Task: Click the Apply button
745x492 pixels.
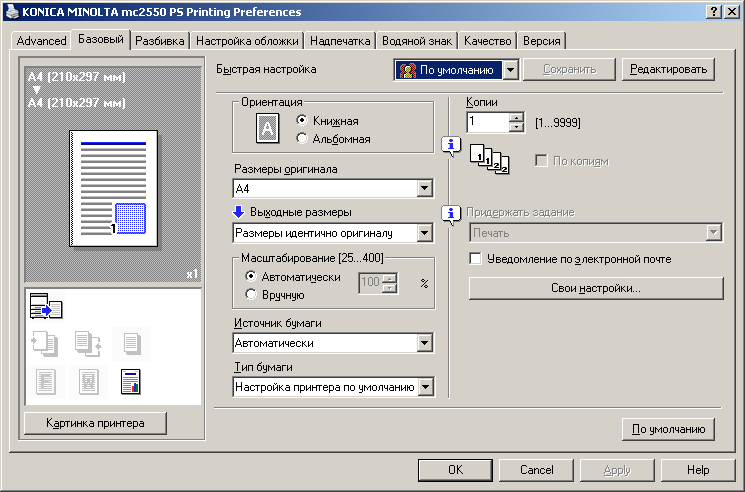Action: point(617,470)
